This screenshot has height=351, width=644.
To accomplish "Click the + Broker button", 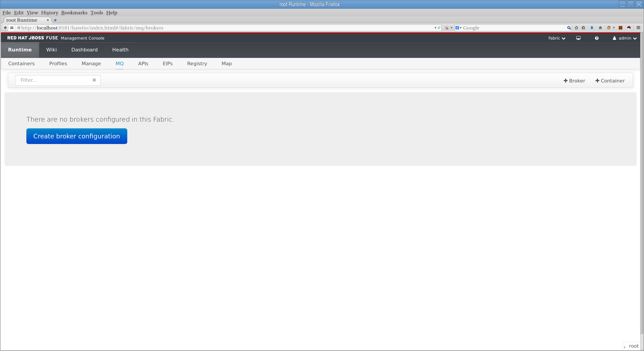I will point(574,81).
